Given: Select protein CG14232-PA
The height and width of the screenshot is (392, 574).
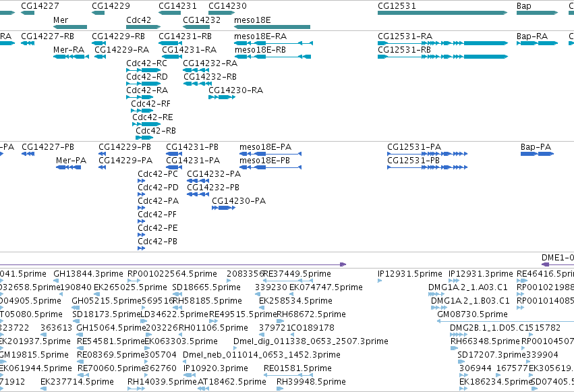Looking at the screenshot, I should tap(198, 181).
